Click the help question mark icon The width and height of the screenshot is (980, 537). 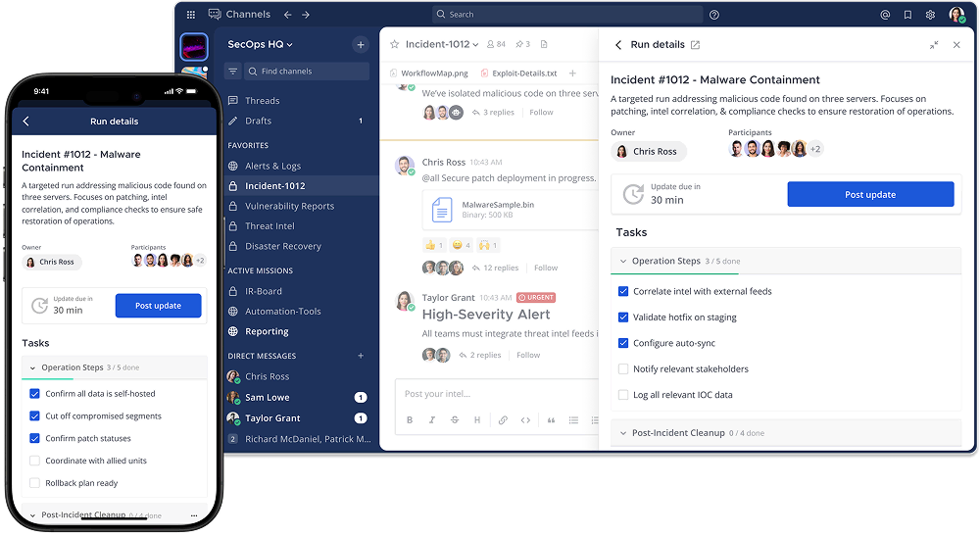(713, 15)
